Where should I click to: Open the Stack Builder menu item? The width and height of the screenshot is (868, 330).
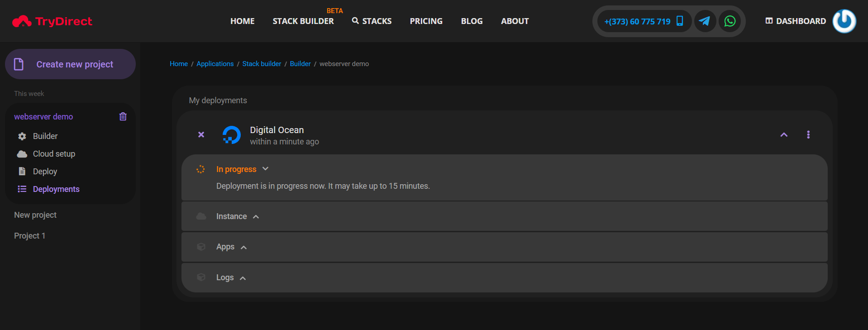[x=303, y=21]
